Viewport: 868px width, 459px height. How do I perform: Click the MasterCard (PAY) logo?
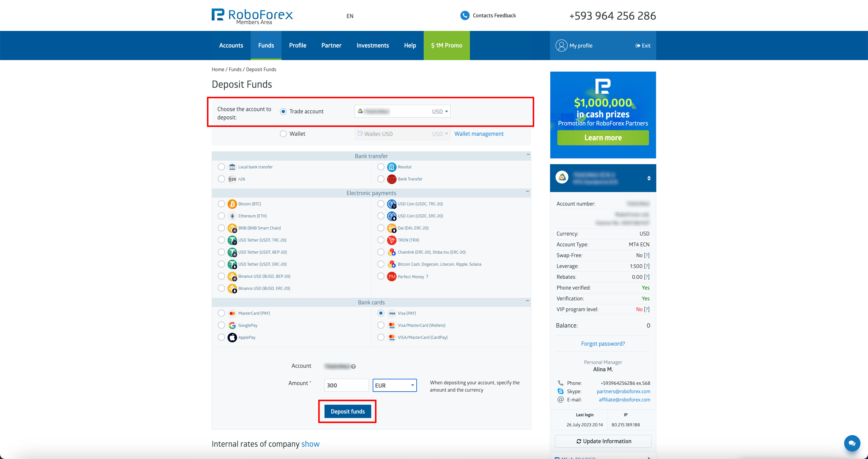232,313
